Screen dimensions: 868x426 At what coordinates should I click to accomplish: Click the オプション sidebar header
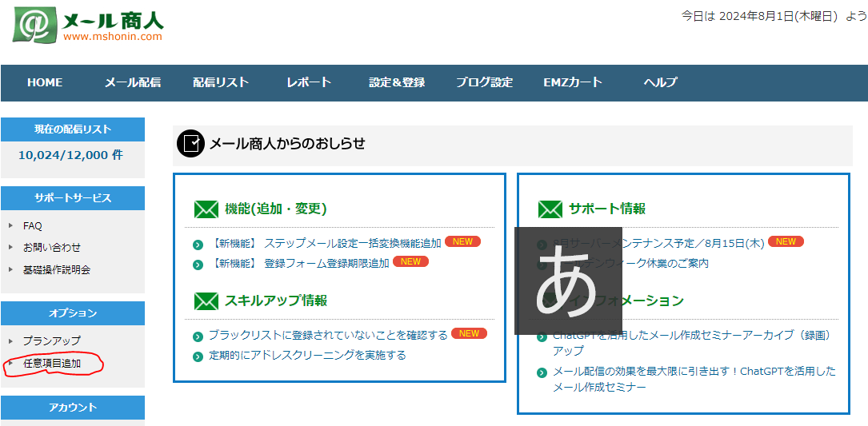pyautogui.click(x=73, y=313)
